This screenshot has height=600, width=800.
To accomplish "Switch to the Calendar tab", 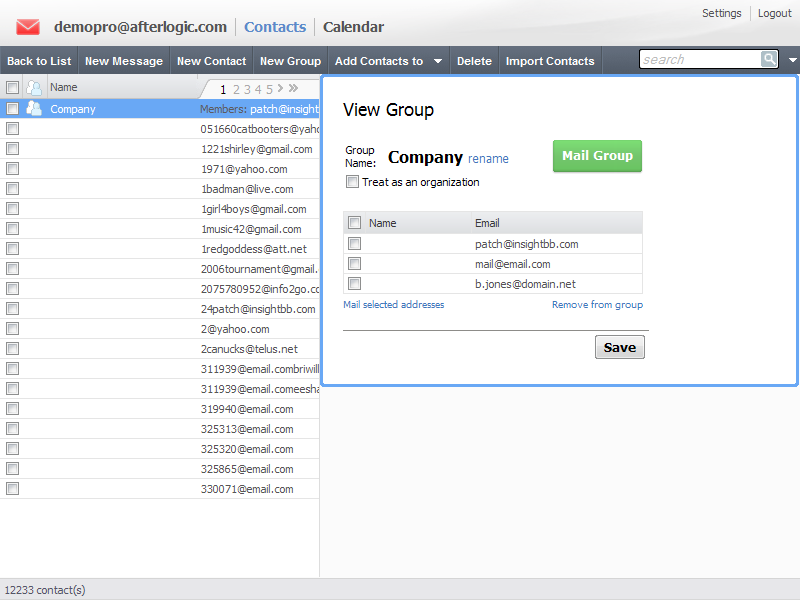I will pos(353,27).
